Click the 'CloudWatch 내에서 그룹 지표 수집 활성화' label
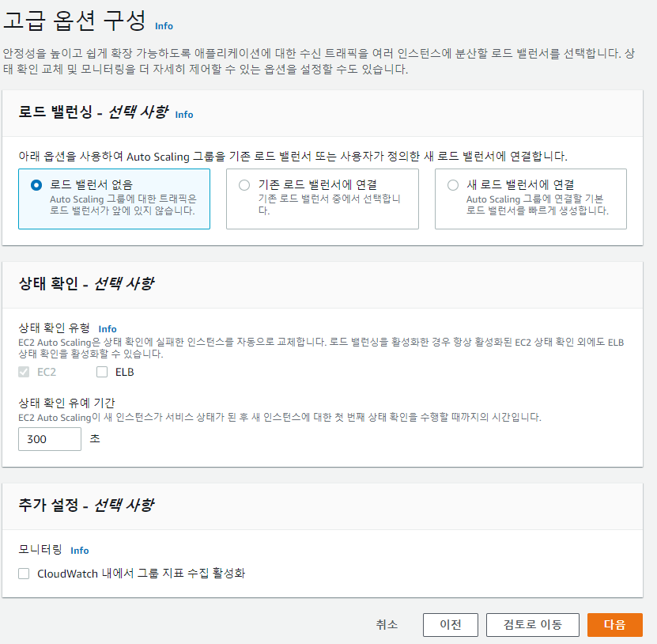 pos(142,573)
